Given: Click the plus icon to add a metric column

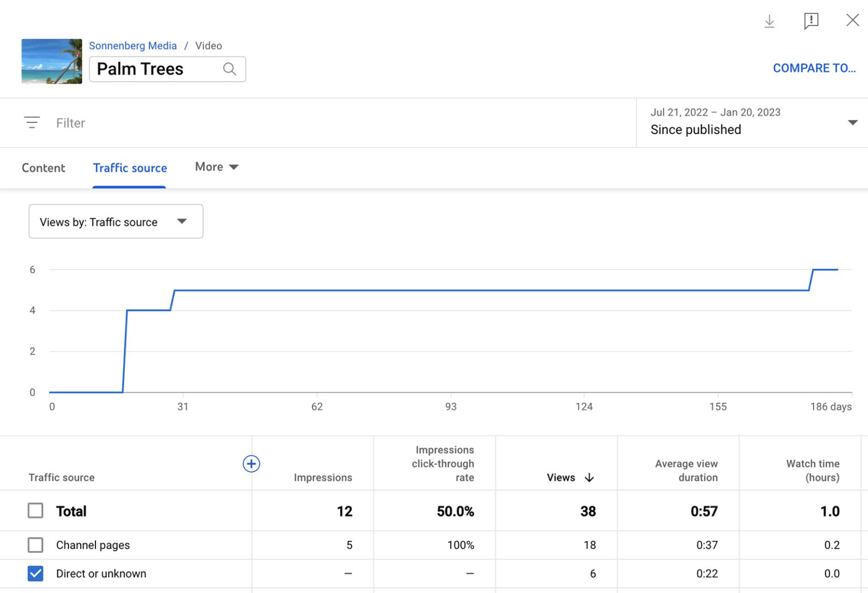Looking at the screenshot, I should click(251, 464).
